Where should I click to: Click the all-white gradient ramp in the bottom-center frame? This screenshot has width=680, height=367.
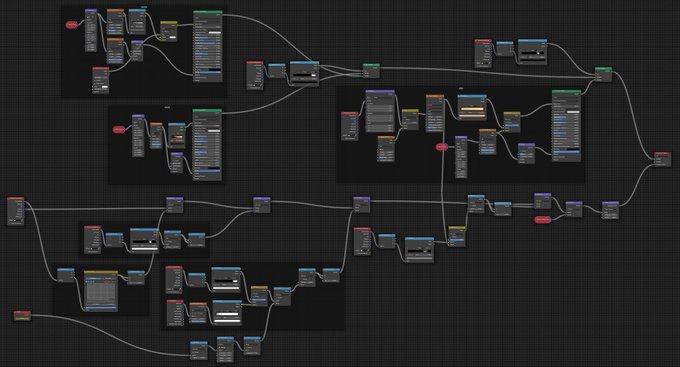(x=227, y=314)
